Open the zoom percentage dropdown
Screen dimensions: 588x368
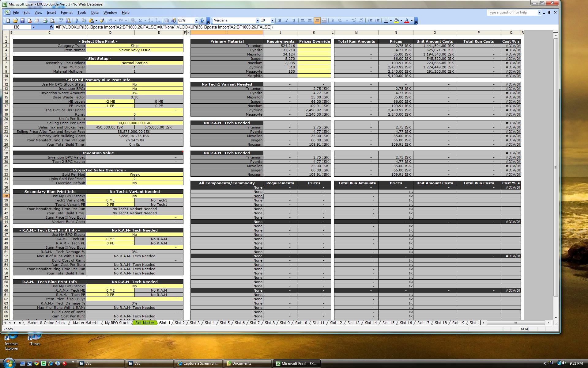click(196, 21)
